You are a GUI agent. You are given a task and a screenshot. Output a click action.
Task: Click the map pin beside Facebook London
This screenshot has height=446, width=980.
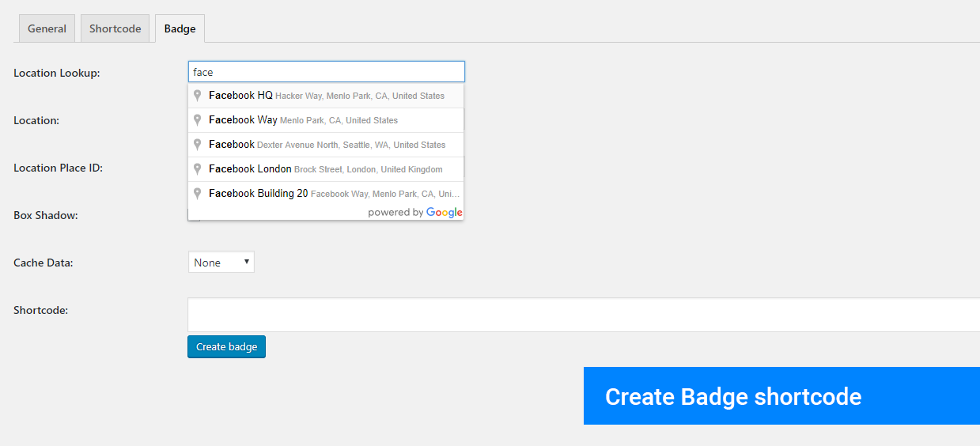198,169
